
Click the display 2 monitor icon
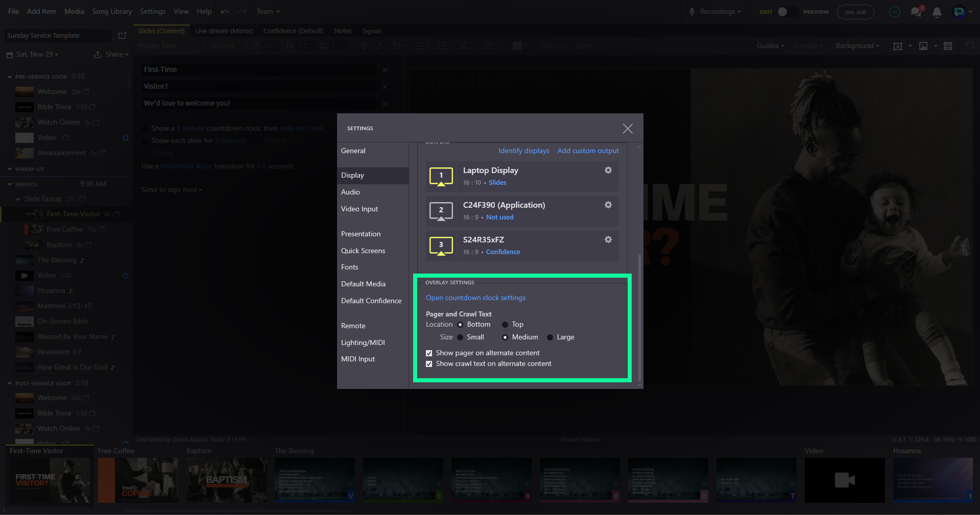coord(441,211)
